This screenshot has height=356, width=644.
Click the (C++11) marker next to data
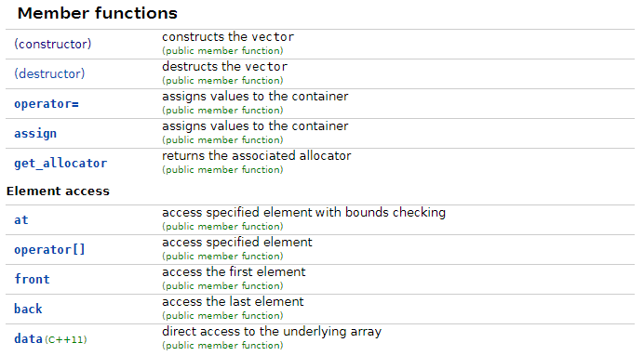coord(66,339)
